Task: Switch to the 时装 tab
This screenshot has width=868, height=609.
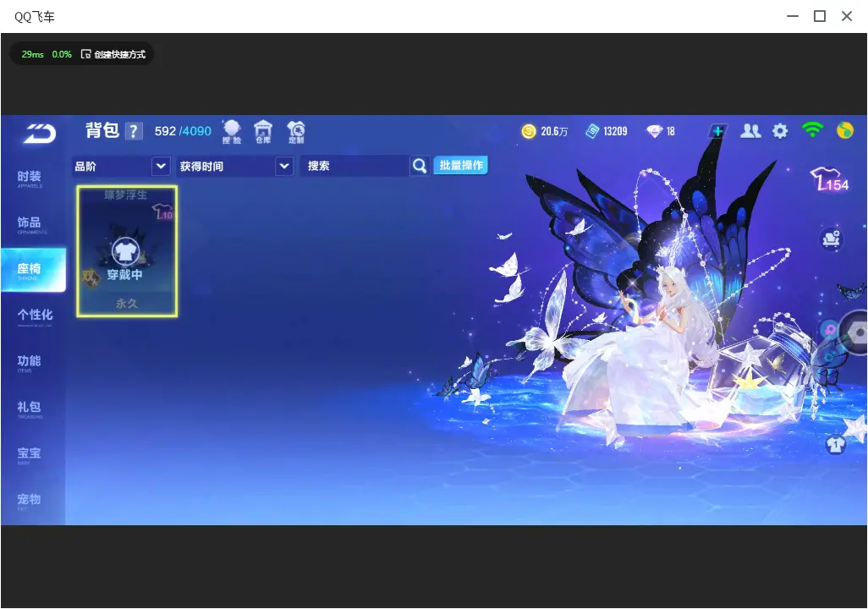Action: coord(30,178)
